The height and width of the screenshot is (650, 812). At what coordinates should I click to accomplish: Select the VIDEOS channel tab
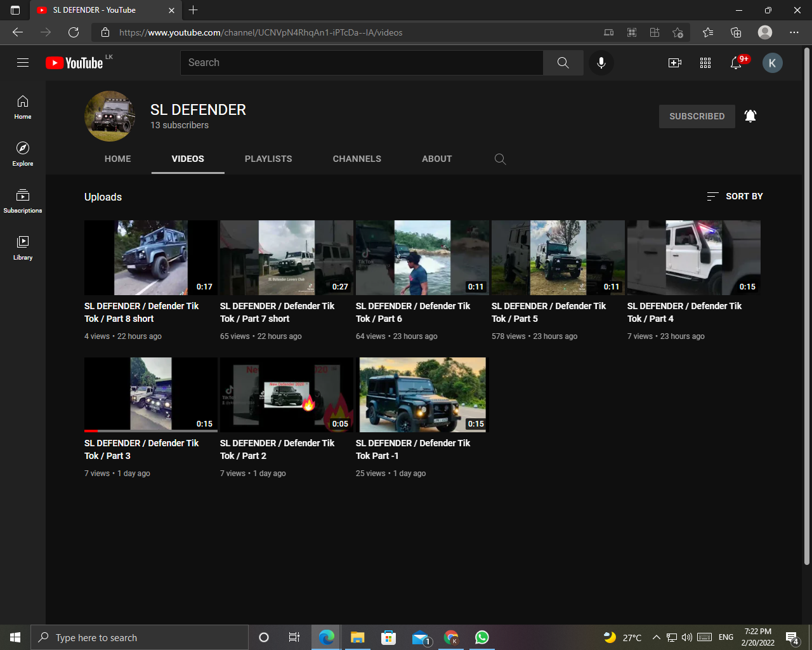[188, 159]
